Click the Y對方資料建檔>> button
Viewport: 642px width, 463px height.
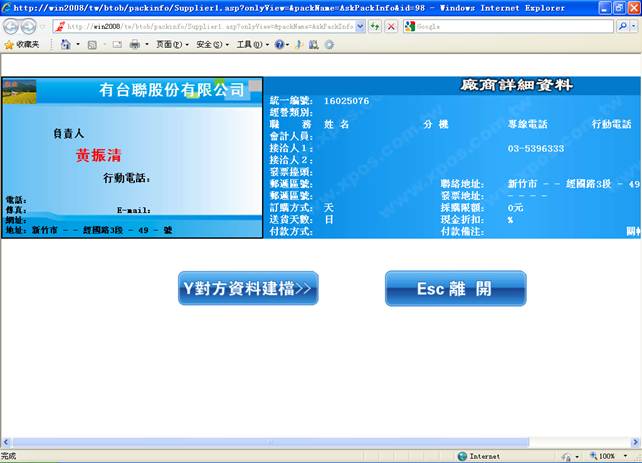tap(248, 289)
